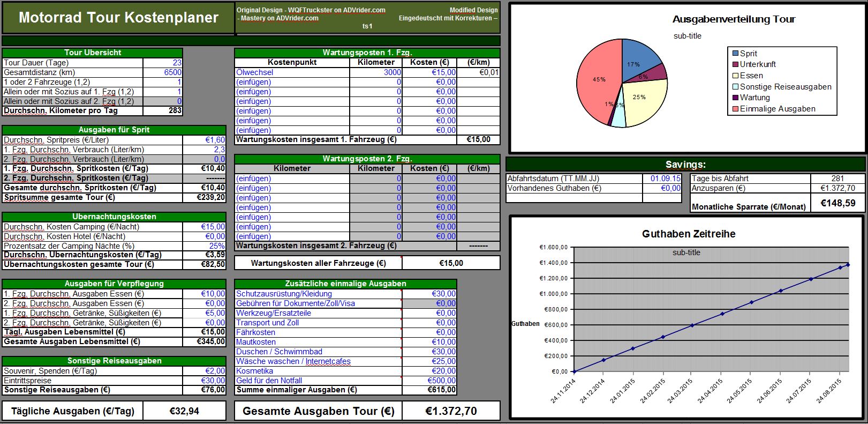Click the Gesamtdistanz cell showing 6500
This screenshot has height=424, width=868.
pyautogui.click(x=163, y=72)
